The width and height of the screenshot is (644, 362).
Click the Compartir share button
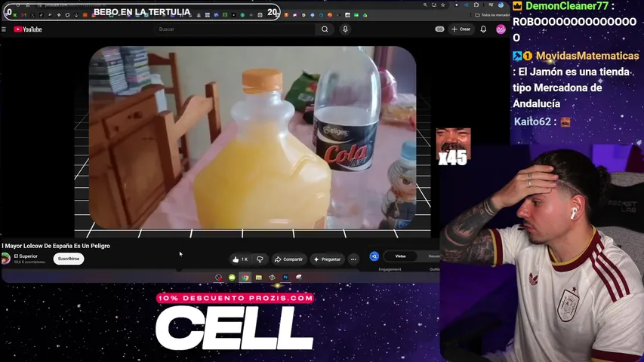coord(288,259)
